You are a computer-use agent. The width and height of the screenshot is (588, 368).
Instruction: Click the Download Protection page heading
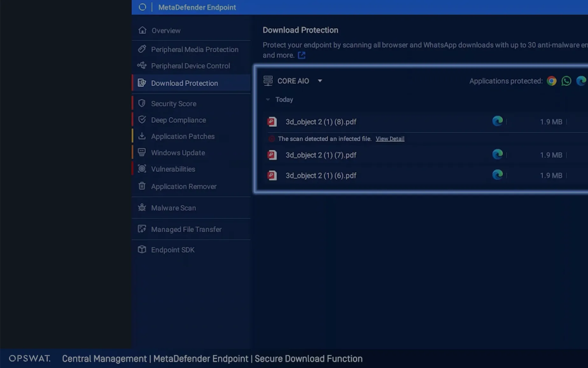pos(300,30)
